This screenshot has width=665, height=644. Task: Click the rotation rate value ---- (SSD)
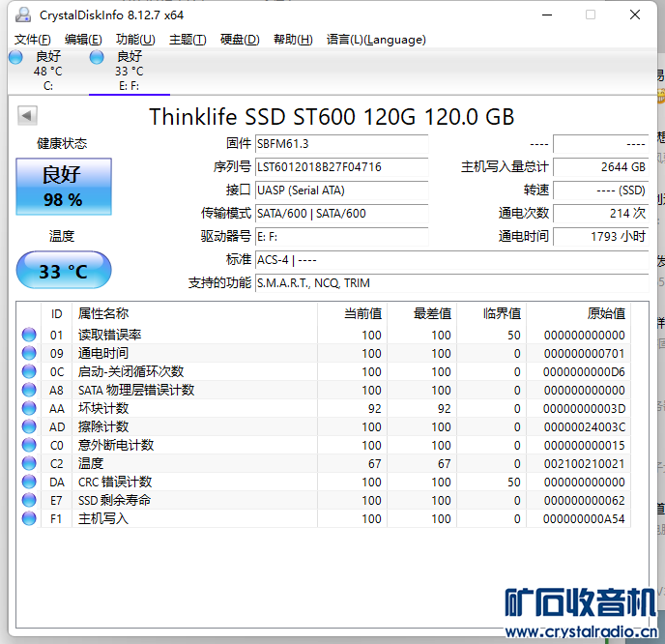601,190
